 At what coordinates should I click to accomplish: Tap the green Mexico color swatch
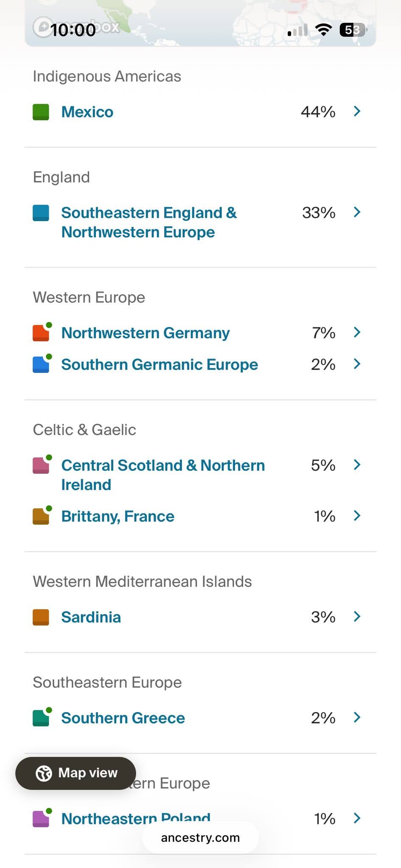tap(41, 112)
